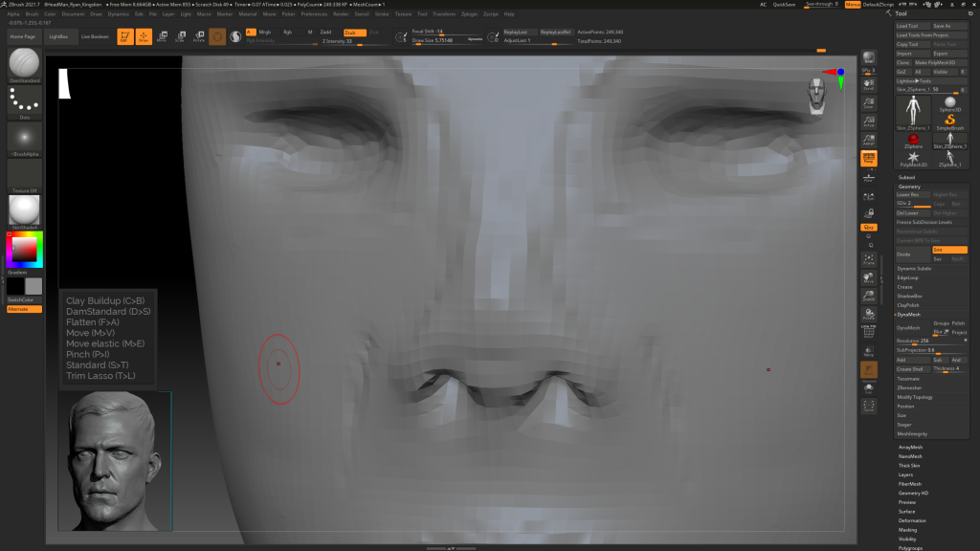Viewport: 980px width, 551px height.
Task: Pick the Sphere3D tool icon
Action: (950, 104)
